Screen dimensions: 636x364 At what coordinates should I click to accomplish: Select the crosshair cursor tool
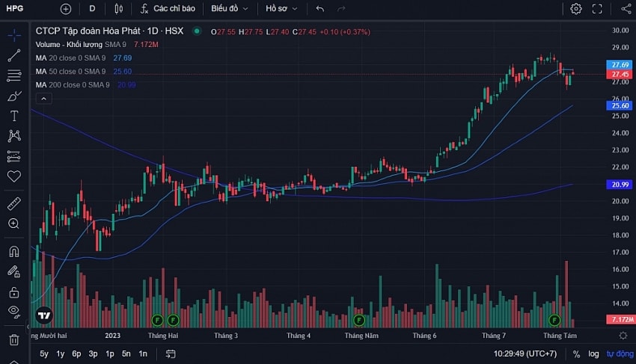pos(14,35)
